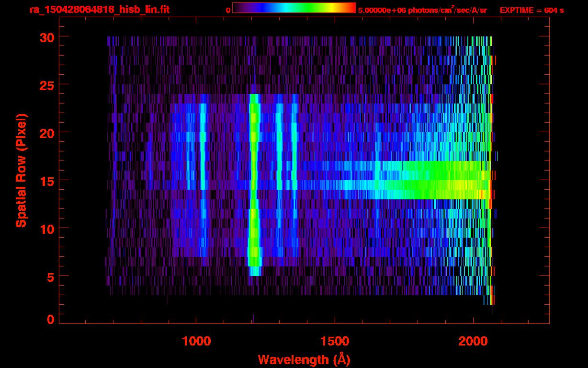Click the Wavelength (Å) axis title
Viewport: 588px width, 368px height.
click(x=302, y=359)
